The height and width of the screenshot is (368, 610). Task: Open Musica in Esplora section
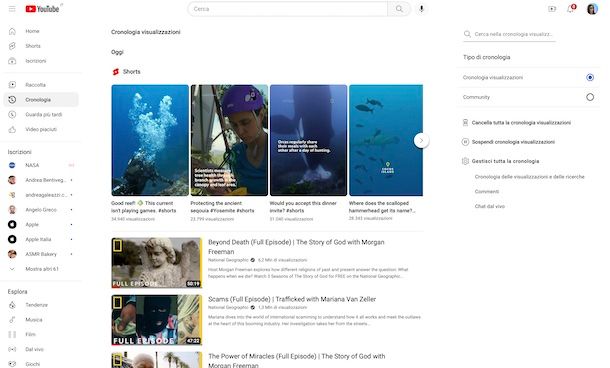41,320
